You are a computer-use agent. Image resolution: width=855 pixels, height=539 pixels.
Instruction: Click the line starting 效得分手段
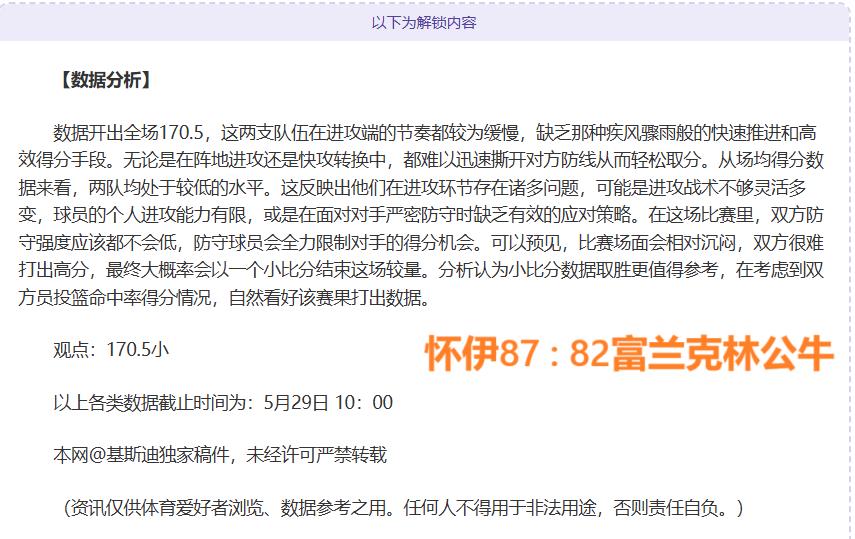point(421,160)
